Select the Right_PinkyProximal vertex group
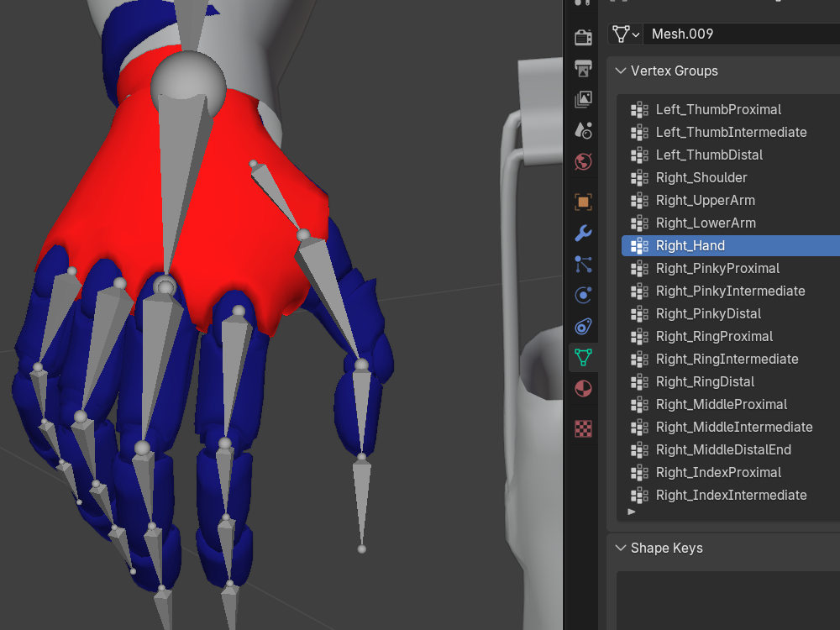840x630 pixels. [731, 269]
